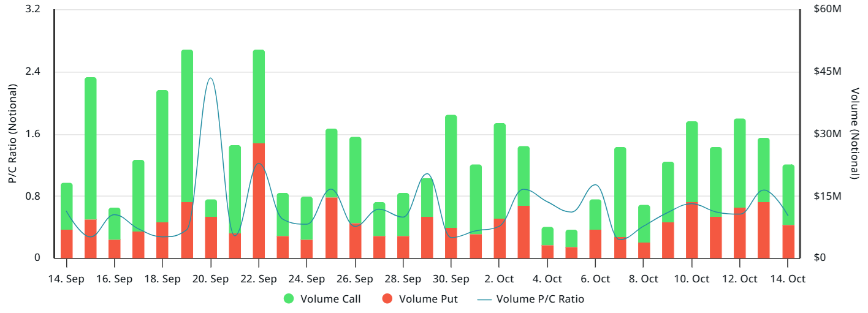
Task: Click the "2. Oct" x-axis date label
Action: coord(499,279)
